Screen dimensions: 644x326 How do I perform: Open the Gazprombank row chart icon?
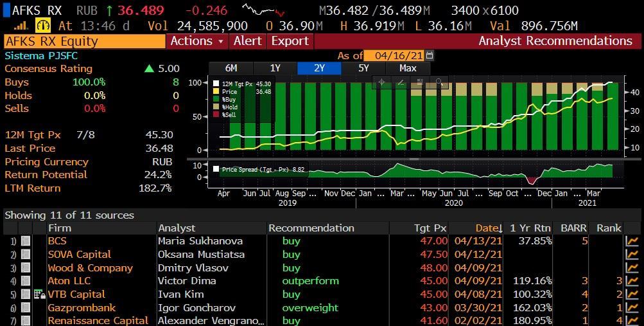[x=632, y=308]
